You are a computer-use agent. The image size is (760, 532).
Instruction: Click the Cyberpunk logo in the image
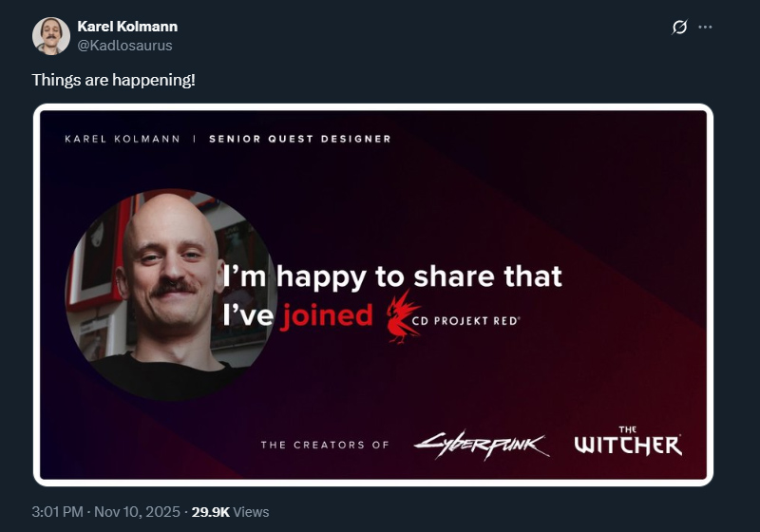click(482, 445)
